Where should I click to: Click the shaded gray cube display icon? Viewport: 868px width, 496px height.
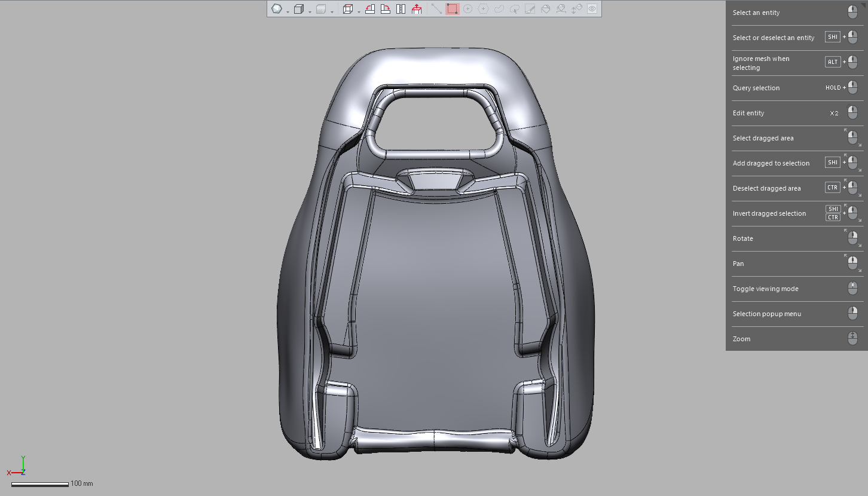click(x=321, y=9)
